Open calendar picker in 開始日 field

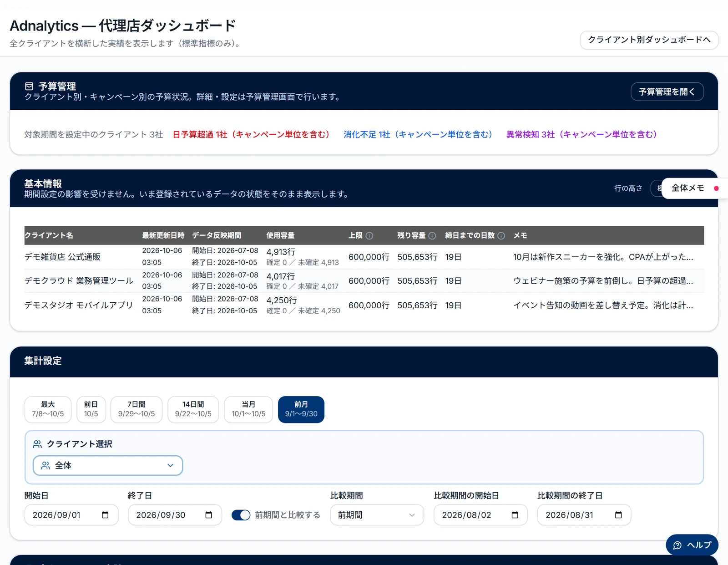105,515
